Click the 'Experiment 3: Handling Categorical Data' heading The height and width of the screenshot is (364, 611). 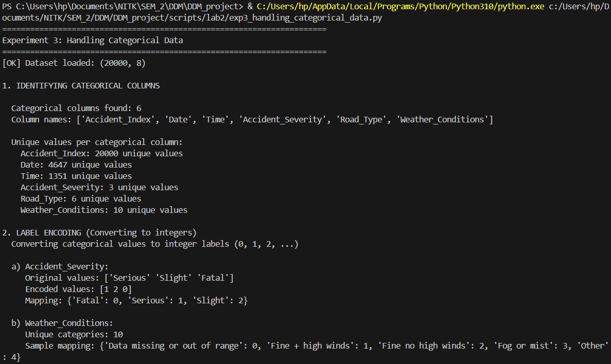click(x=93, y=41)
